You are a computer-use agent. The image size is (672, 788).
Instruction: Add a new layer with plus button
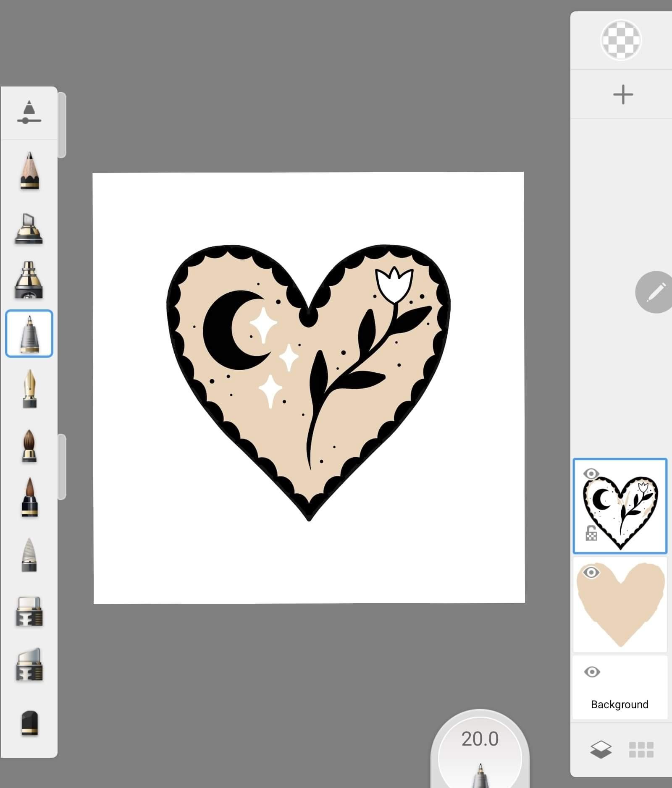(623, 94)
